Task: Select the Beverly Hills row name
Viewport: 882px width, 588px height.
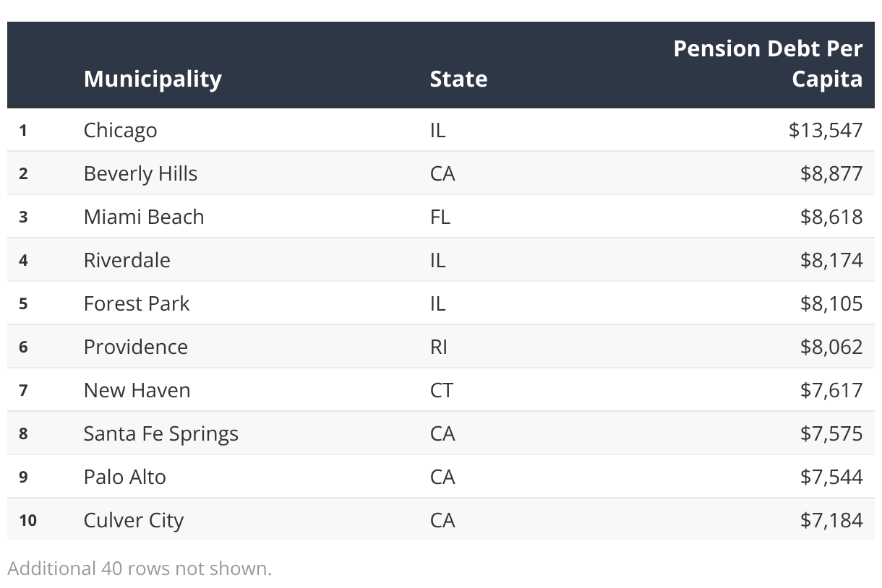Action: [140, 174]
